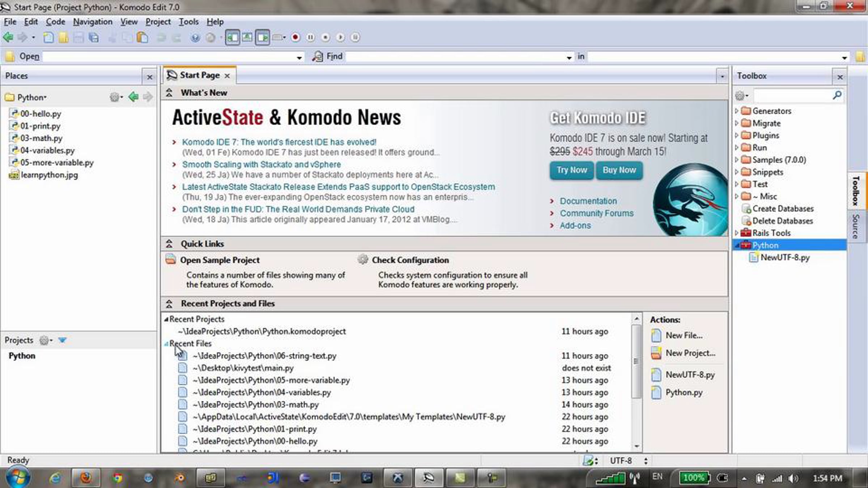The width and height of the screenshot is (868, 488).
Task: Click the Toolbox search magnifier icon
Action: point(837,95)
